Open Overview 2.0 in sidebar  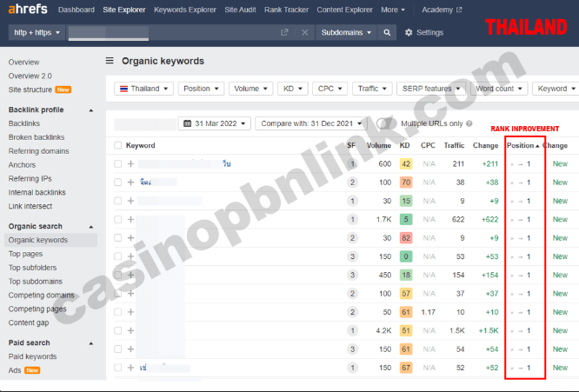(30, 76)
